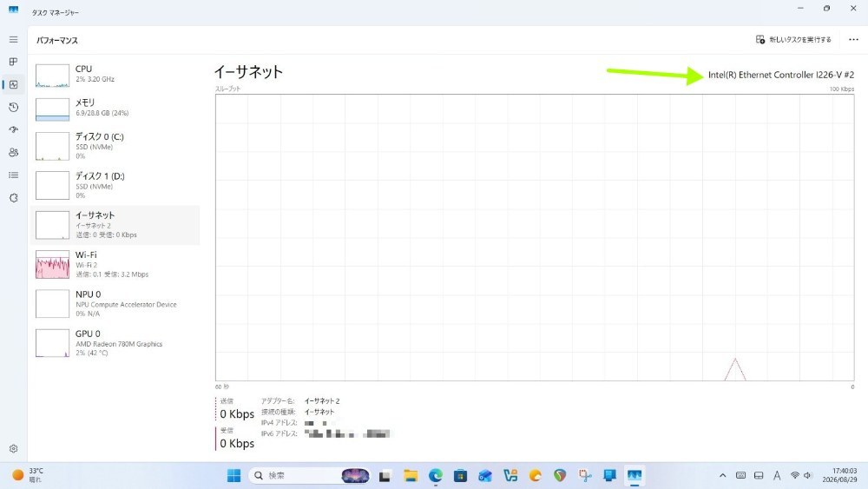
Task: Click the 接続の種類 value イーサネット
Action: coord(319,412)
